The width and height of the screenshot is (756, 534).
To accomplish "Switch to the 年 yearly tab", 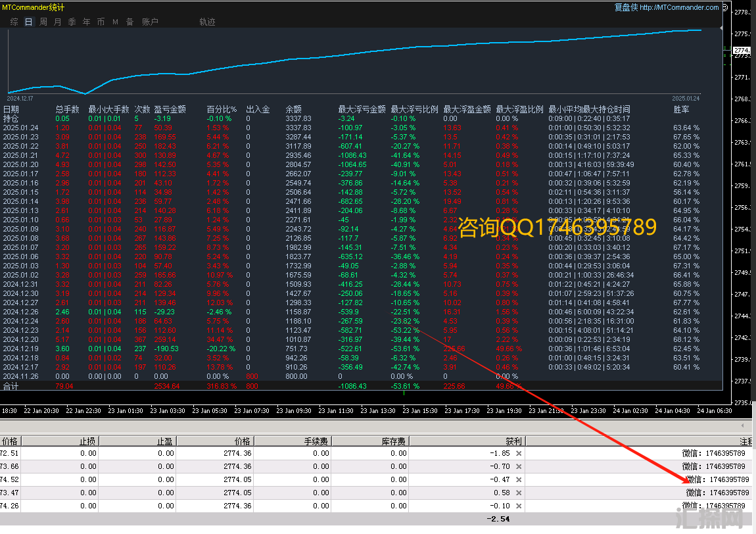I will click(x=86, y=22).
